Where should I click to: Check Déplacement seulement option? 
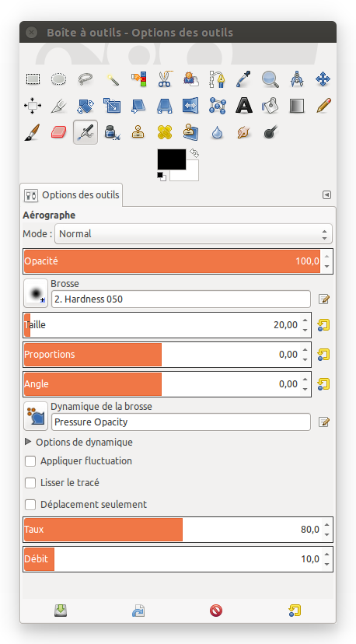coord(30,504)
